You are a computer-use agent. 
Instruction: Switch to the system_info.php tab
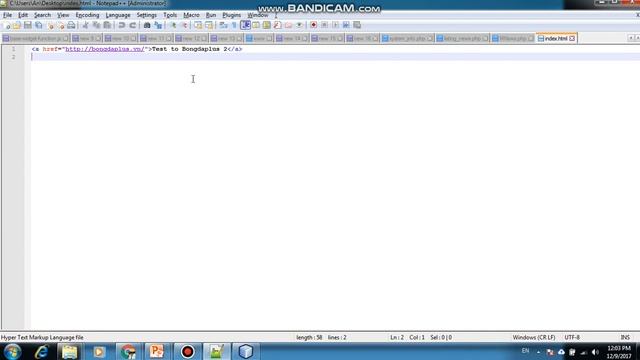(407, 38)
